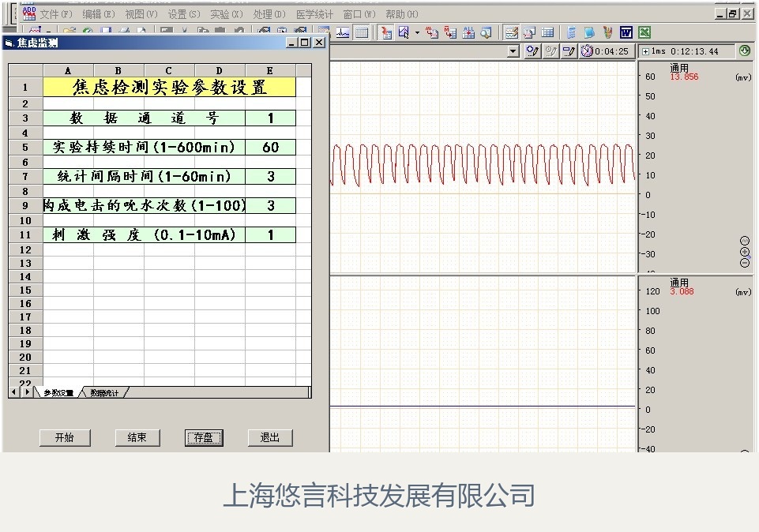Screen dimensions: 759x532
Task: Click the add marker plus-pencil icon
Action: 532,51
